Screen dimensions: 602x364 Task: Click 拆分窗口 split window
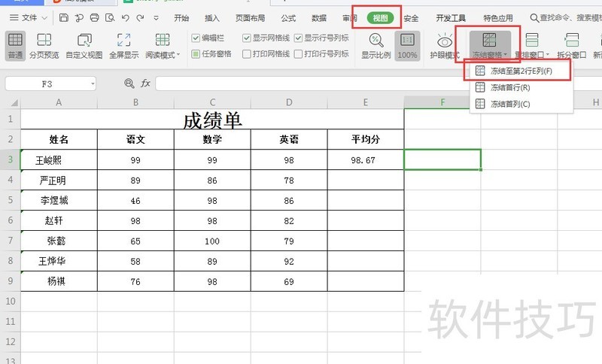(x=572, y=46)
